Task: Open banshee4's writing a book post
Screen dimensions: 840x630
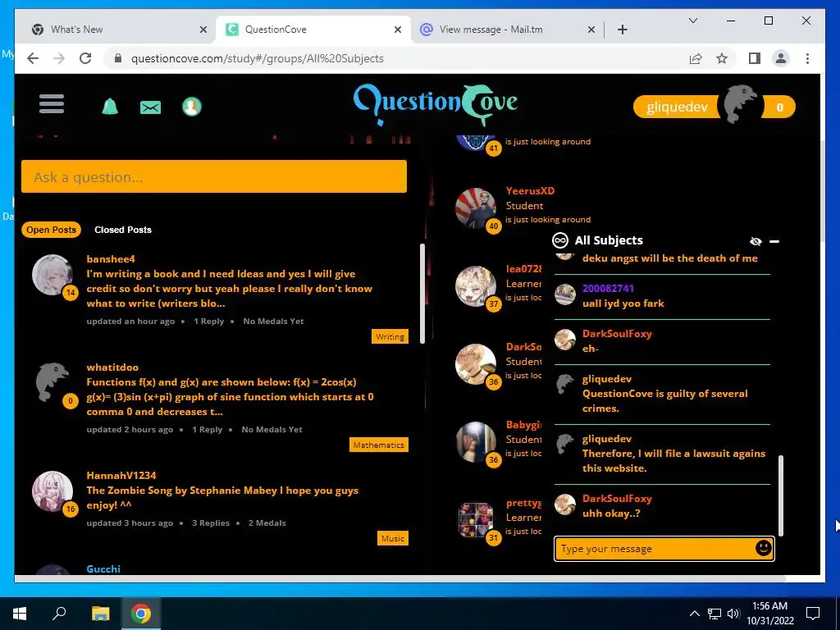Action: point(230,288)
